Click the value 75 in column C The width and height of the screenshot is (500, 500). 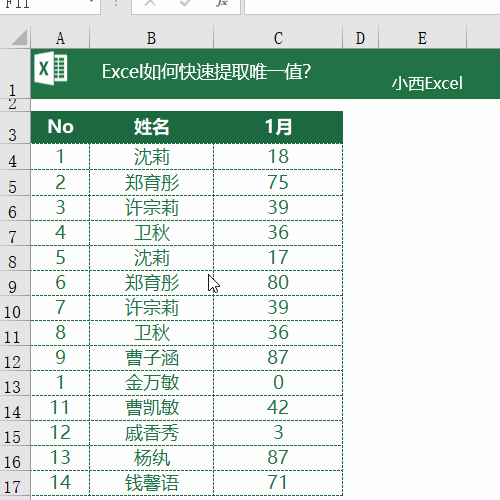pyautogui.click(x=278, y=182)
